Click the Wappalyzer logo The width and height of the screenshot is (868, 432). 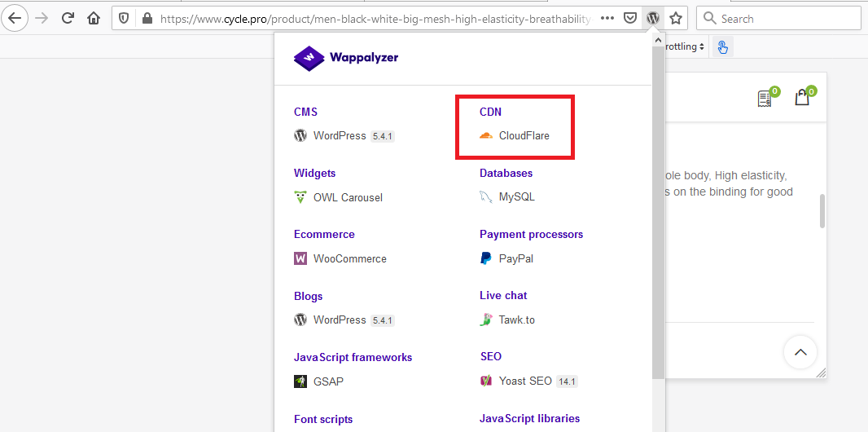(x=346, y=58)
